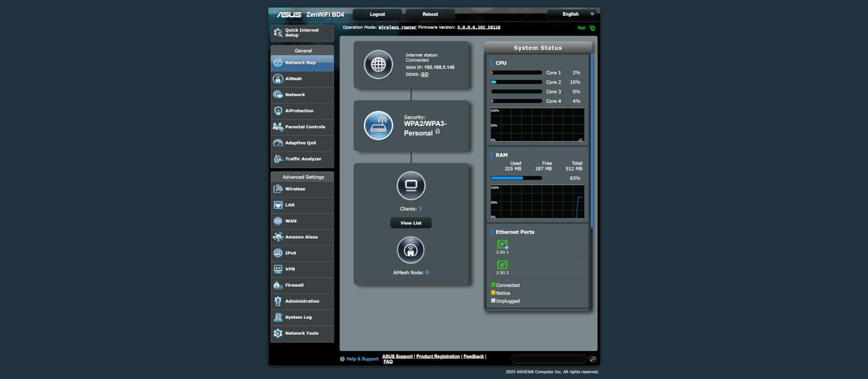Viewport: 868px width, 379px height.
Task: Open Quick Internet Setup wizard icon
Action: (278, 33)
